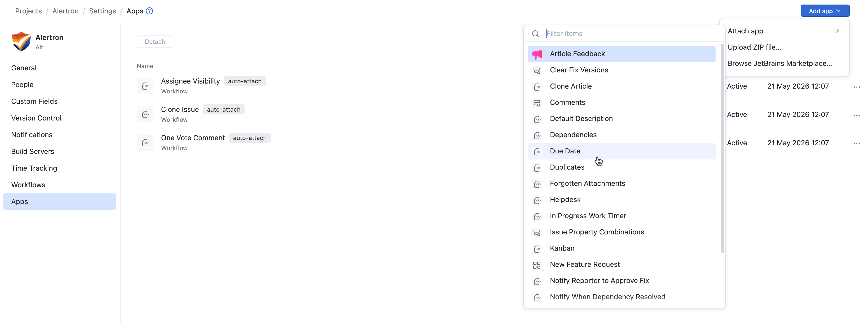Image resolution: width=868 pixels, height=322 pixels.
Task: Choose Upload ZIP file… from menu
Action: click(784, 47)
